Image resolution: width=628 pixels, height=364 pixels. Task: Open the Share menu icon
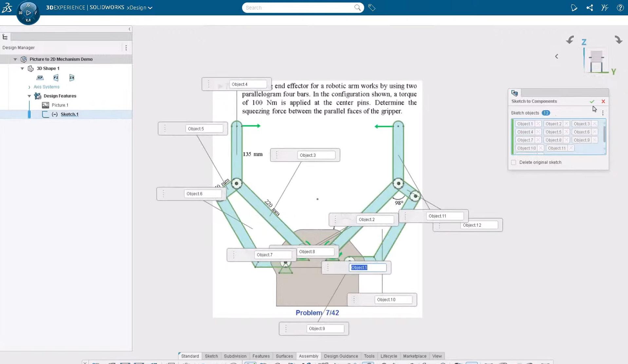click(x=590, y=8)
